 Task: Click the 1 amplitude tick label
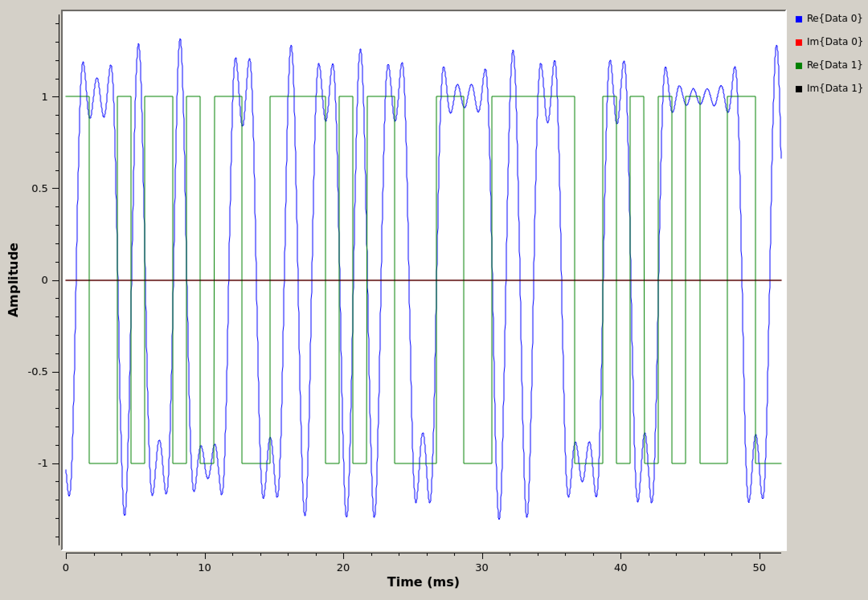[x=45, y=97]
